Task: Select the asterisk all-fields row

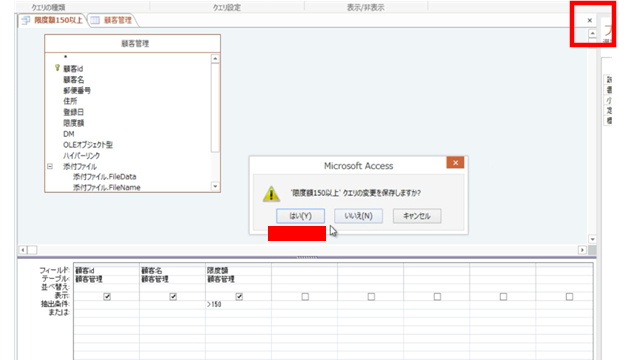Action: pos(65,57)
